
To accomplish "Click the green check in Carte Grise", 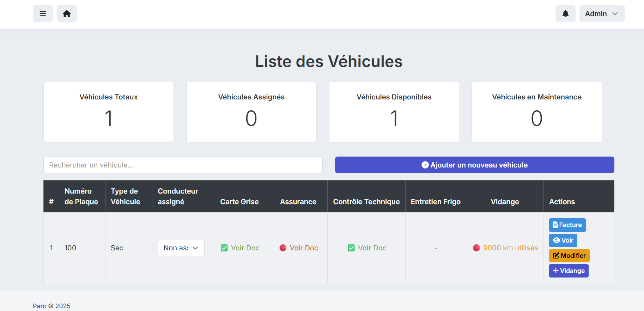I will (224, 248).
